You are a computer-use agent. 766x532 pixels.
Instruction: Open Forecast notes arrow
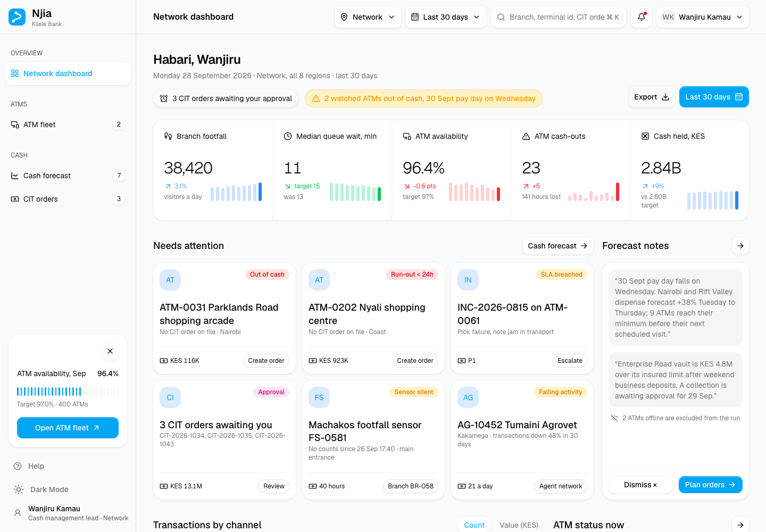tap(740, 246)
